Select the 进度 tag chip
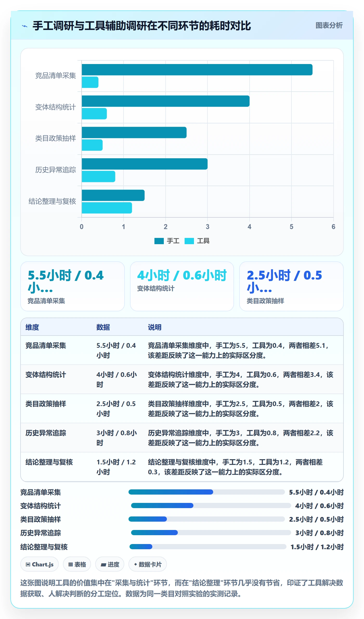 [x=110, y=564]
